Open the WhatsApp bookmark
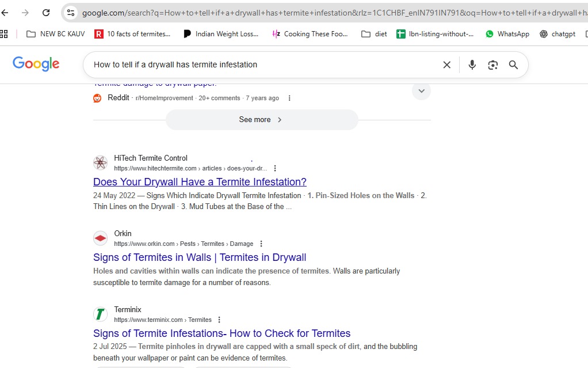The height and width of the screenshot is (368, 588). [507, 34]
